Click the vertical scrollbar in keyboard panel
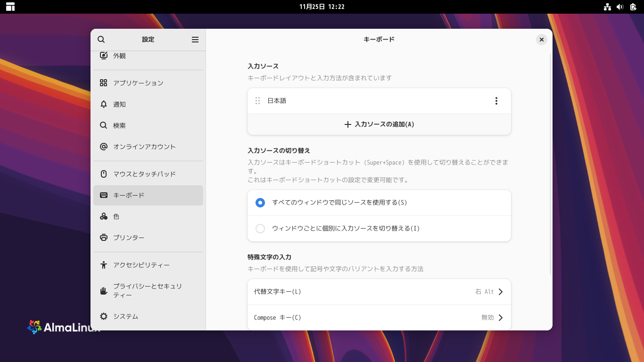644x362 pixels. (550, 164)
